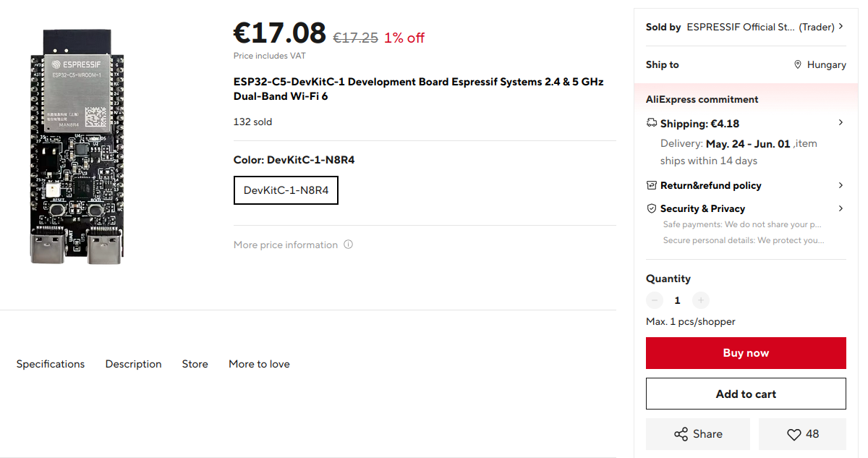This screenshot has width=868, height=458.
Task: Expand the Return&refund policy chevron
Action: [841, 185]
